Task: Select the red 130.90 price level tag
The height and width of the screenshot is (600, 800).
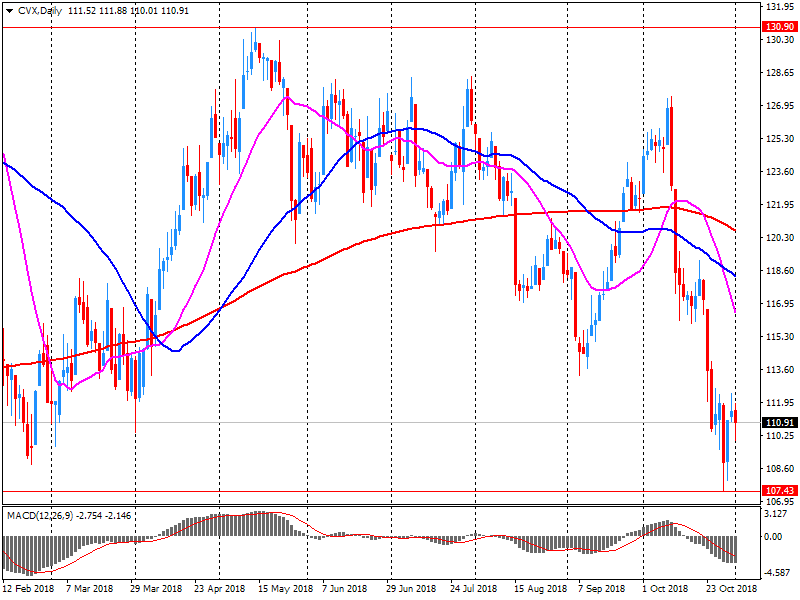Action: (x=777, y=27)
